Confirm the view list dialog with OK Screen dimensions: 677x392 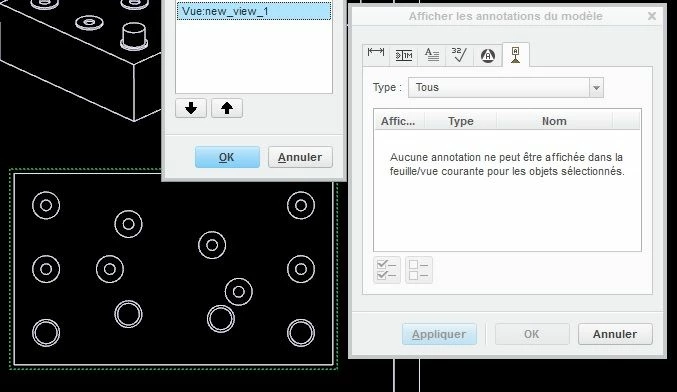pyautogui.click(x=227, y=157)
